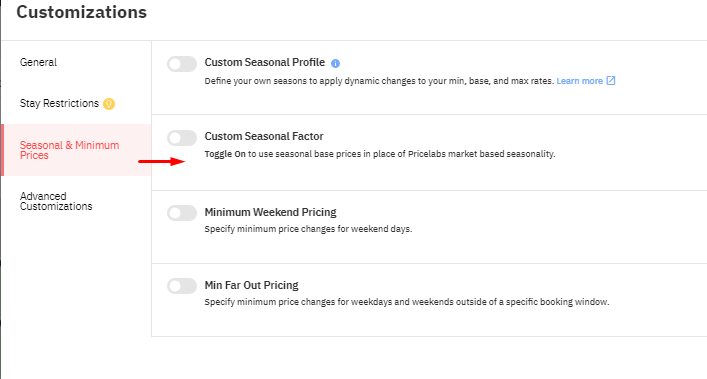Click the Customizations page title

click(x=82, y=12)
